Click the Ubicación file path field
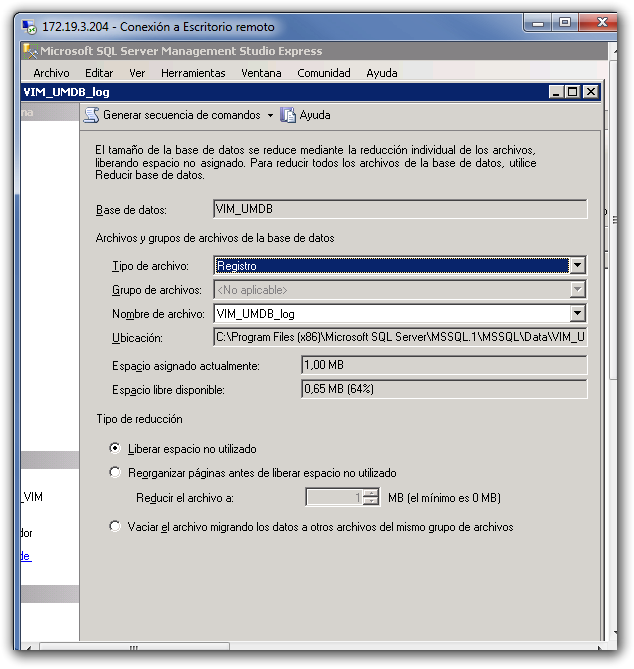Viewport: 634px width, 669px height. tap(400, 338)
